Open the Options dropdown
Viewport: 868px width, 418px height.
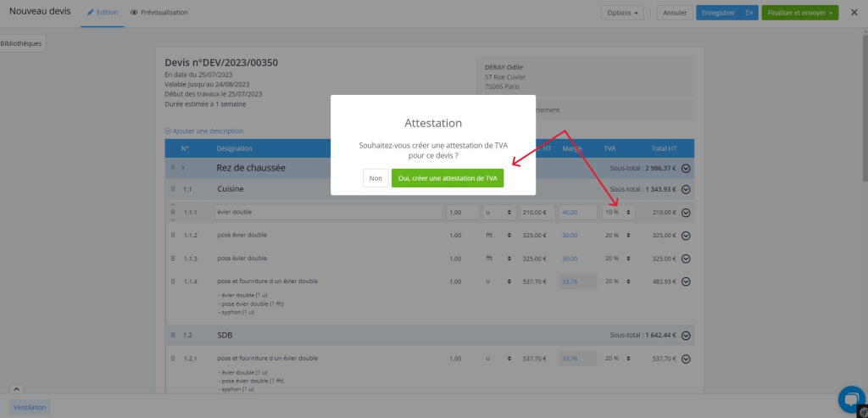click(x=622, y=13)
